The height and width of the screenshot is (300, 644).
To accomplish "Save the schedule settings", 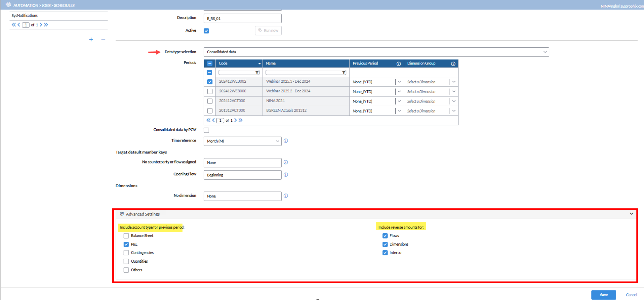I will [603, 295].
